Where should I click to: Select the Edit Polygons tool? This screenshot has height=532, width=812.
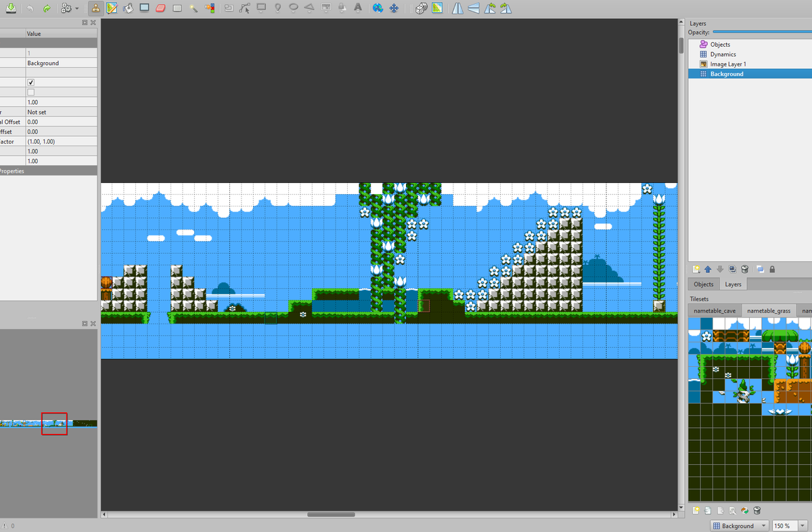point(245,8)
